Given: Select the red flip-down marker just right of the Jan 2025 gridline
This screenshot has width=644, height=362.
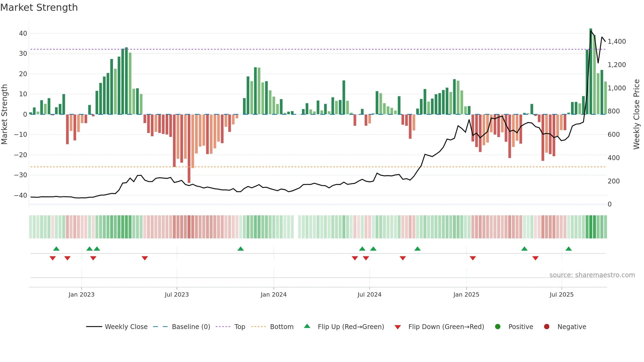Looking at the screenshot, I should pos(473,258).
